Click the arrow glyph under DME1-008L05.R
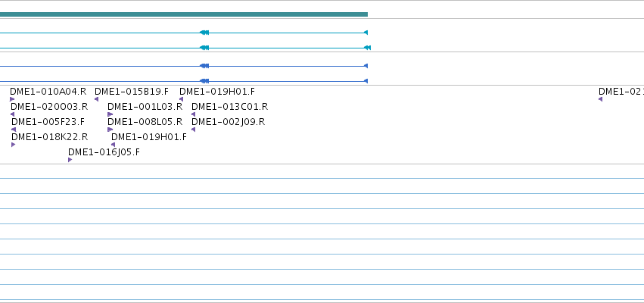Screen dimensions: 644x303 110,130
